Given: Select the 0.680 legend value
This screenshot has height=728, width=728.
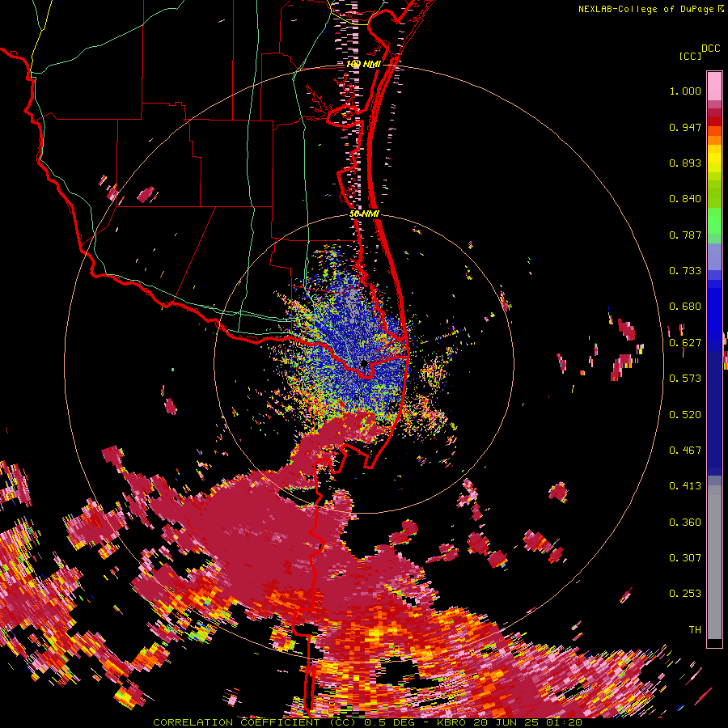Looking at the screenshot, I should (685, 307).
